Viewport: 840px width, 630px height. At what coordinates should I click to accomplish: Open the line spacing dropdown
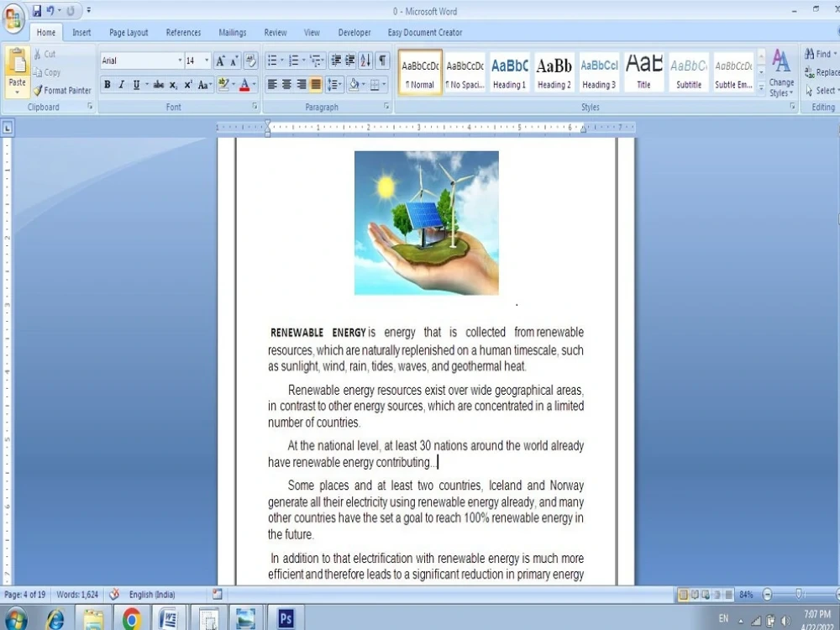pos(334,85)
